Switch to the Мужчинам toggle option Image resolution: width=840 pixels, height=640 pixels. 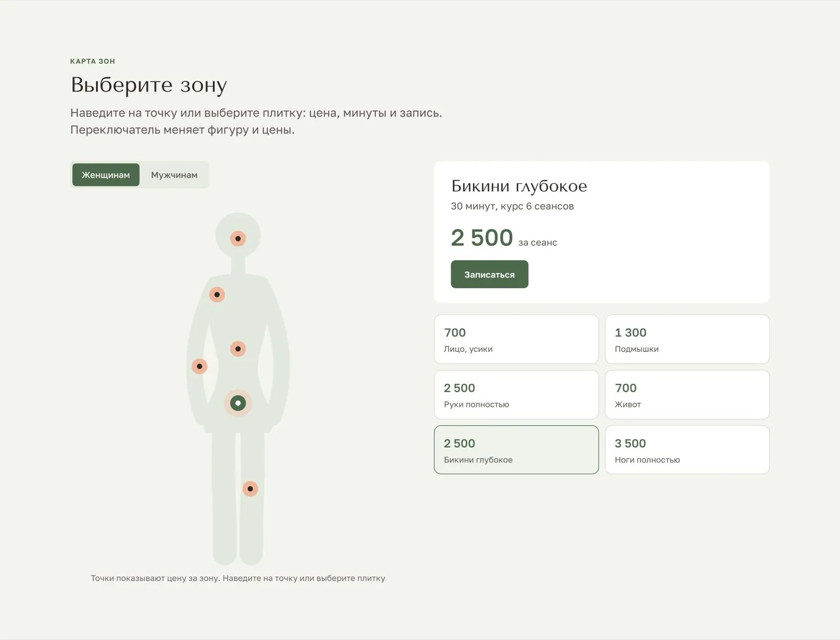pos(174,175)
